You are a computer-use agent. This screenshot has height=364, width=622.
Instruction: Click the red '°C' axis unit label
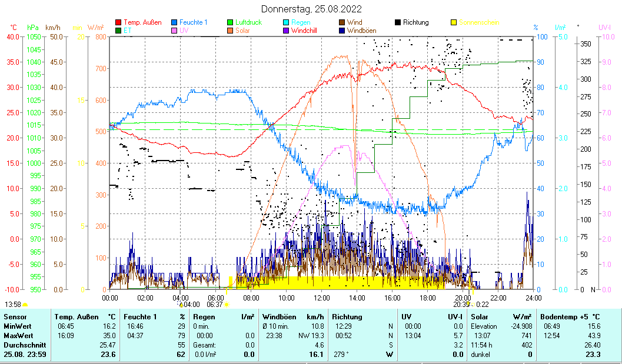point(14,28)
